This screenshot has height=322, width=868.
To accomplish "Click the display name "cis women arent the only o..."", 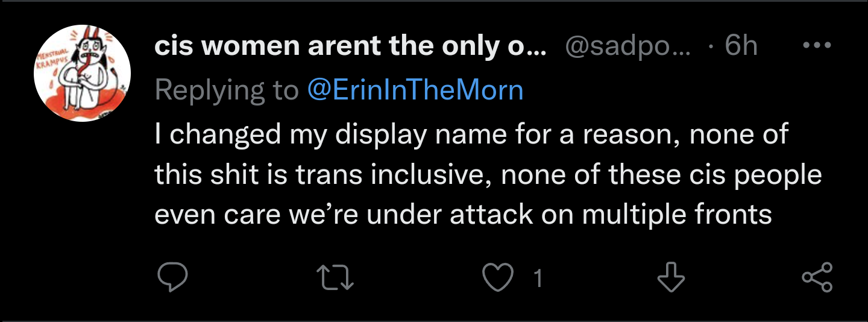I will tap(350, 46).
